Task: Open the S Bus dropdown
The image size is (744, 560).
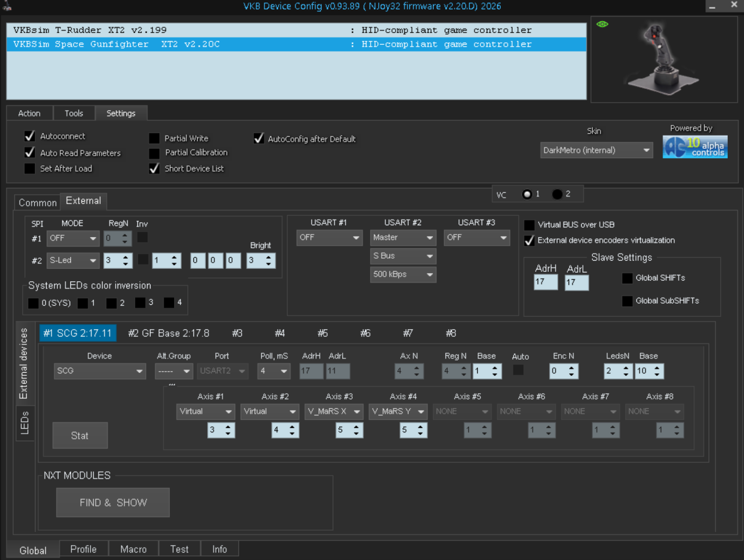Action: pos(403,256)
